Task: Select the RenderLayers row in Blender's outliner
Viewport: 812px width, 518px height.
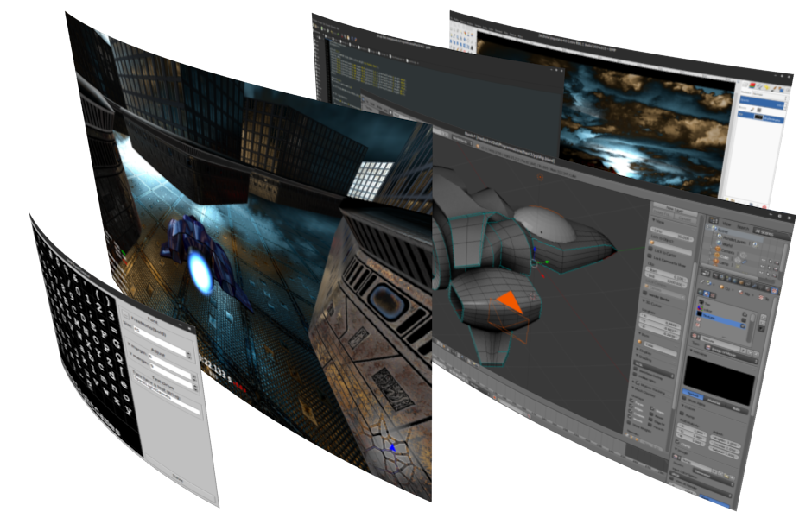Action: (x=733, y=238)
